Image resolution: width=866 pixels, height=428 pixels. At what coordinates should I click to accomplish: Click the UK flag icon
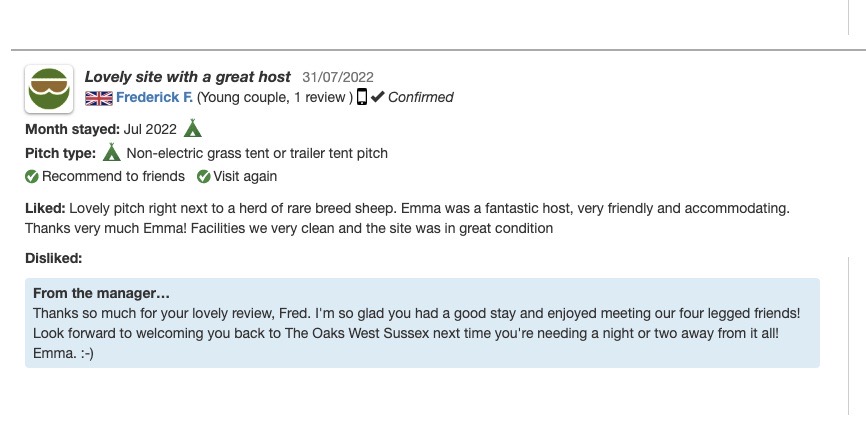[98, 98]
